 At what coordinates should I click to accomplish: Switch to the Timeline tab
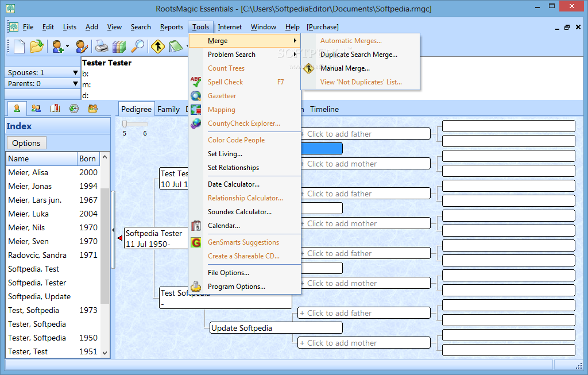(324, 109)
